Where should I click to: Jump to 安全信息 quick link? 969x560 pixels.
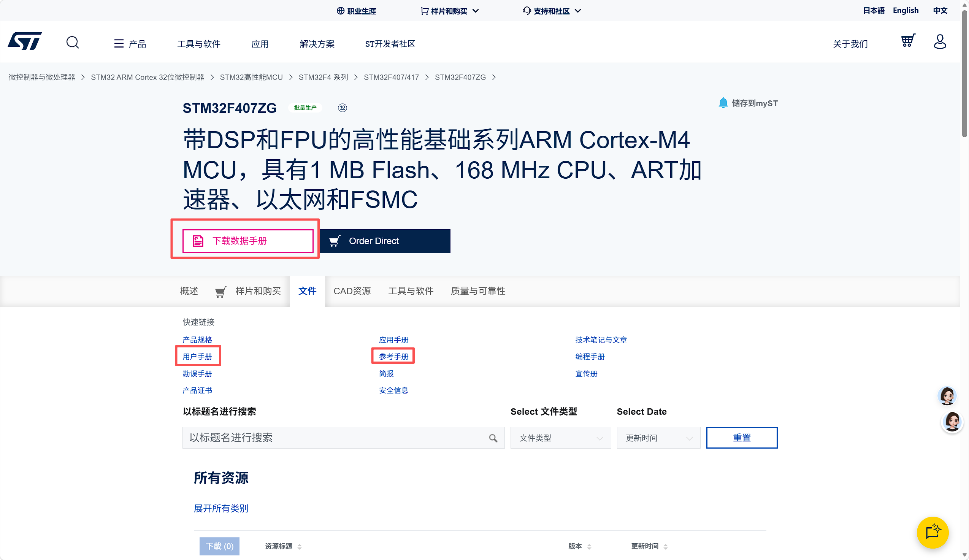394,390
